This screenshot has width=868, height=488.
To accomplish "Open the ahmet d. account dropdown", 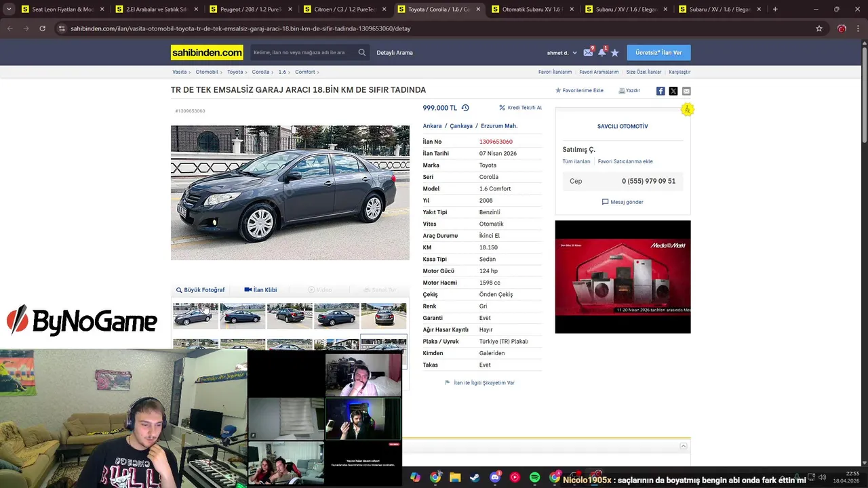I will [x=562, y=53].
